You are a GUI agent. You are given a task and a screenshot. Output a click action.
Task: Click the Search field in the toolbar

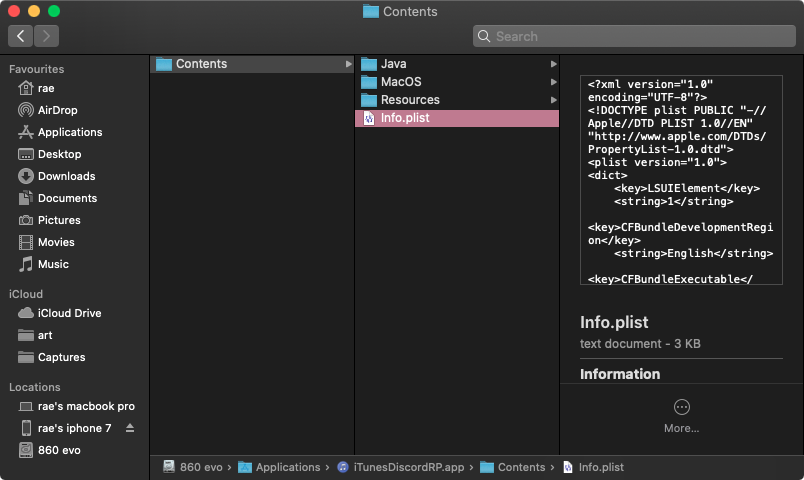pyautogui.click(x=634, y=36)
